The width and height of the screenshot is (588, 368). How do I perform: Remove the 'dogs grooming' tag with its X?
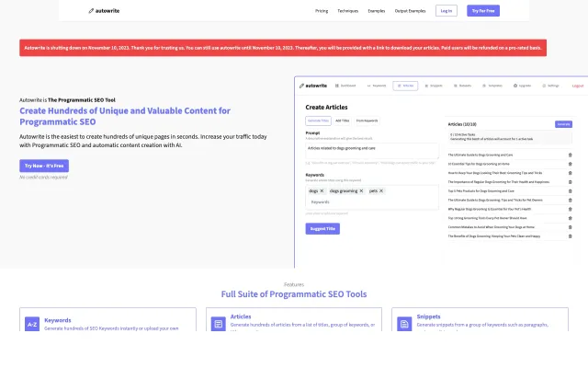tap(361, 190)
